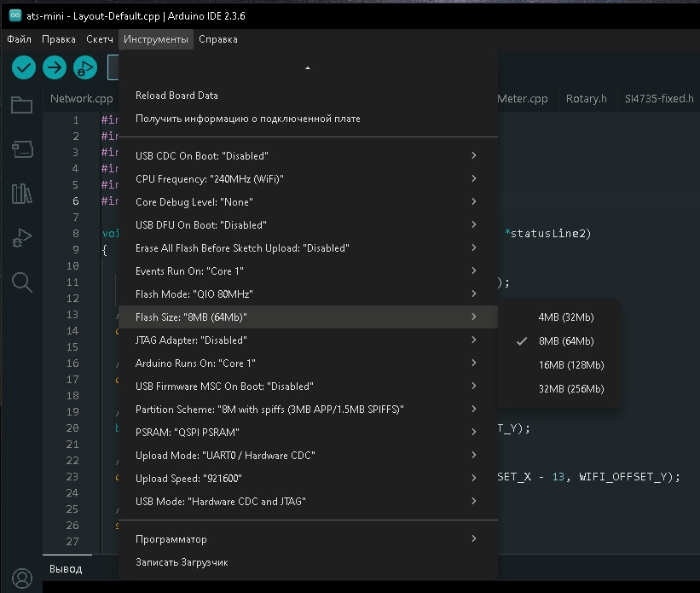The image size is (700, 593).
Task: Open the Скетч menu
Action: [x=100, y=39]
